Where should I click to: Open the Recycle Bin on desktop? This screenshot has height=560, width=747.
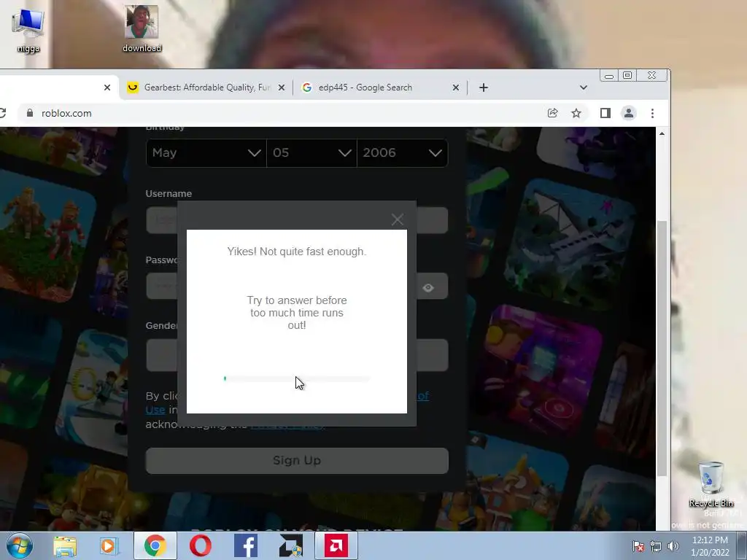tap(711, 484)
